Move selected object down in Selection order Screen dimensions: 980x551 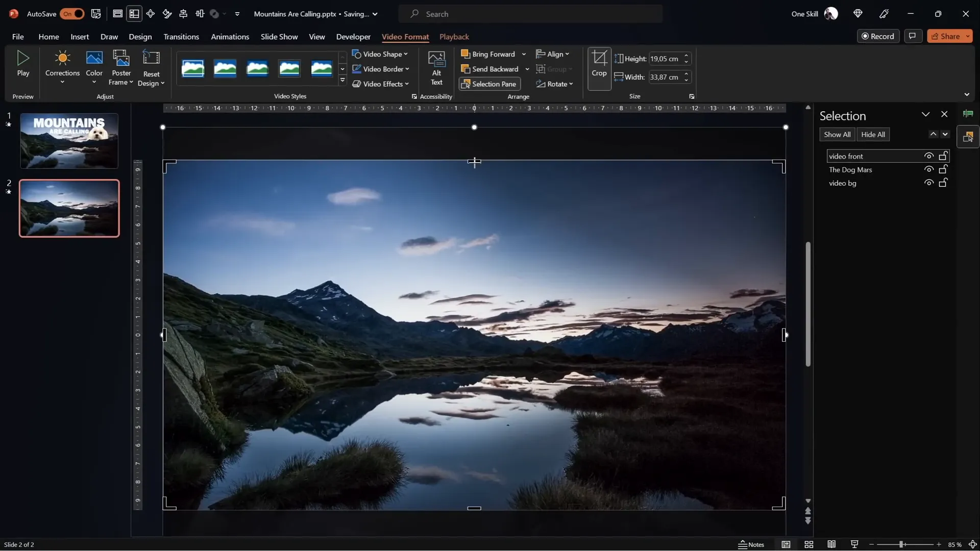coord(945,134)
